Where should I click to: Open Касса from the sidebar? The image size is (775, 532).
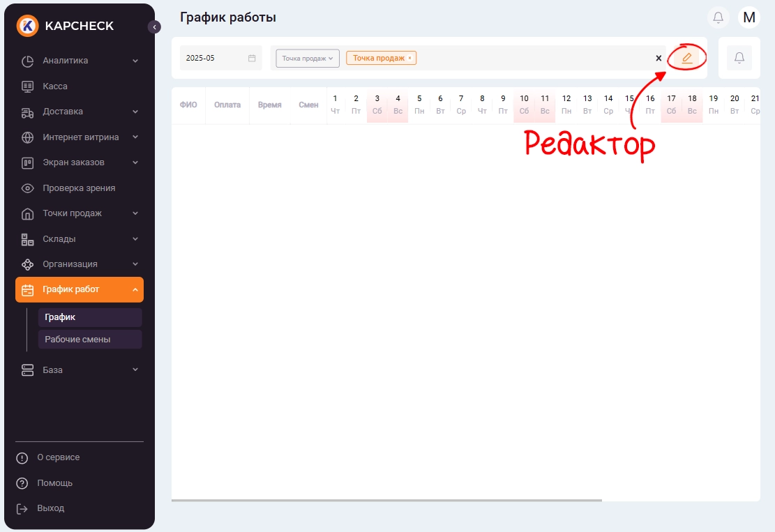(55, 86)
